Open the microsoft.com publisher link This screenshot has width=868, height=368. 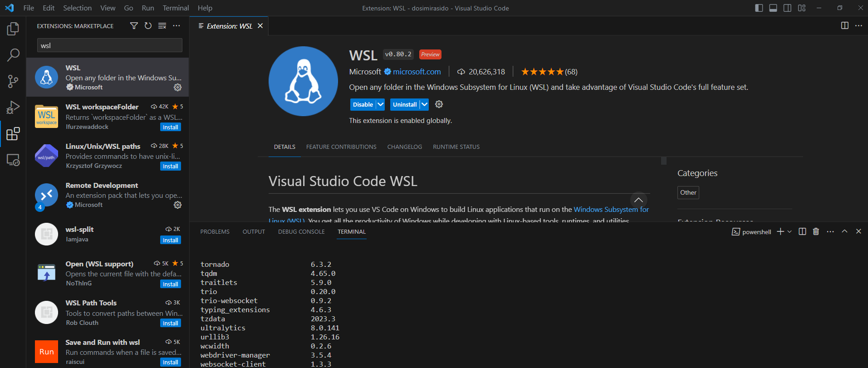pos(417,72)
